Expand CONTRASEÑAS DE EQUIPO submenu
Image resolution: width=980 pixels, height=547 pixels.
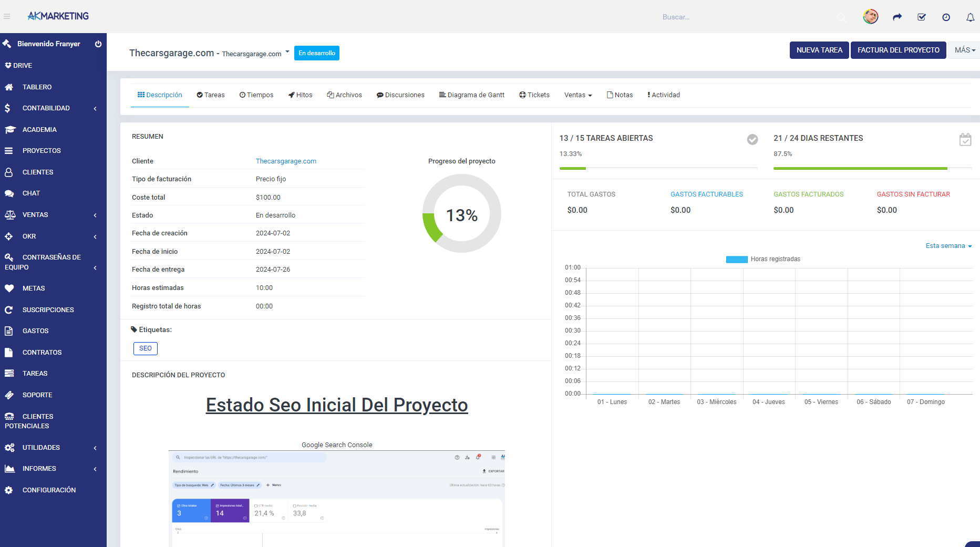click(x=95, y=268)
